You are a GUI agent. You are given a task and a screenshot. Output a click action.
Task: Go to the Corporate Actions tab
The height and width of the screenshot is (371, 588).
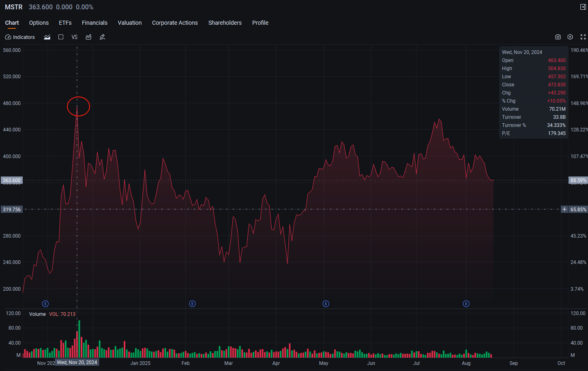click(x=175, y=23)
